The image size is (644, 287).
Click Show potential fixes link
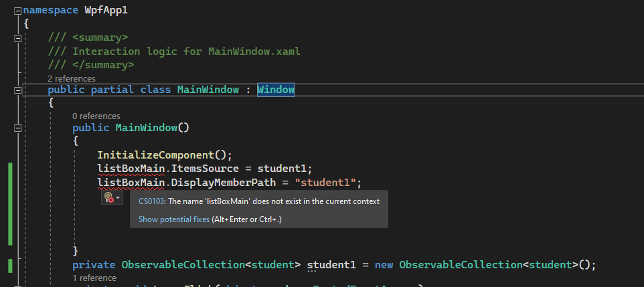tap(174, 219)
